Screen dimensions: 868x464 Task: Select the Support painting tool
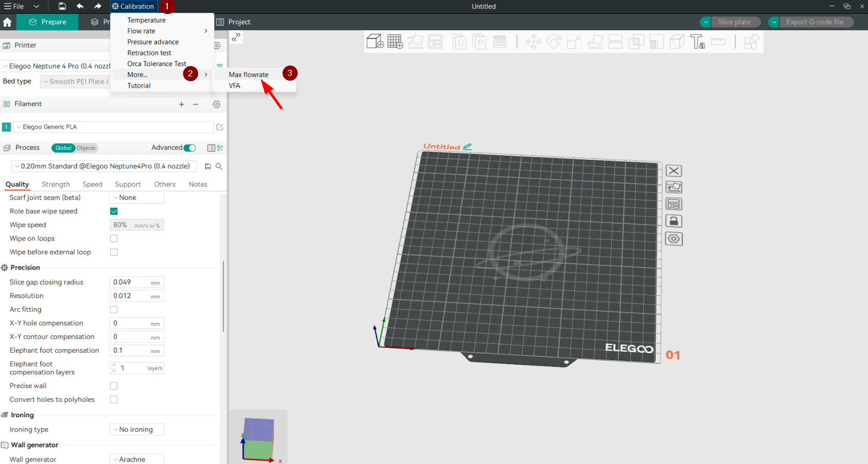click(x=657, y=42)
